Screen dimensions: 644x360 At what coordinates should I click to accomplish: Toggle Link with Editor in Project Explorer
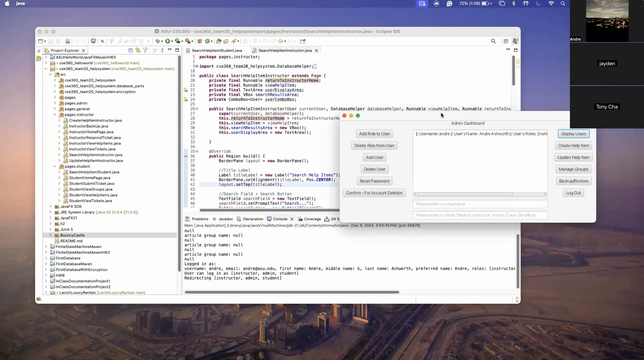pyautogui.click(x=138, y=51)
